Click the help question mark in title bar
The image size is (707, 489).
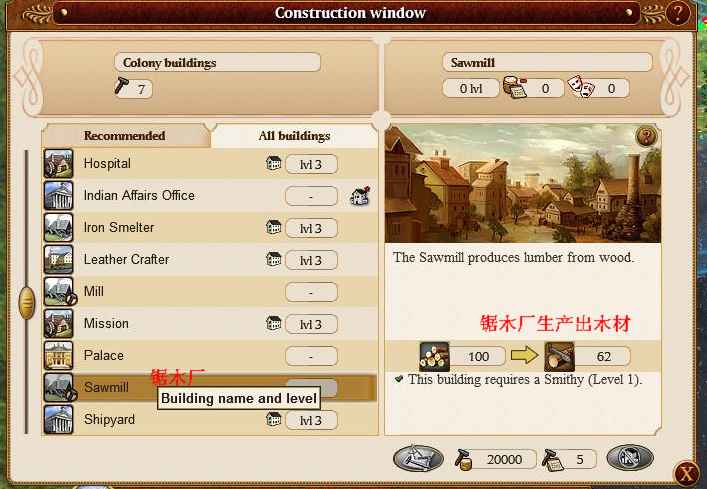tap(678, 13)
